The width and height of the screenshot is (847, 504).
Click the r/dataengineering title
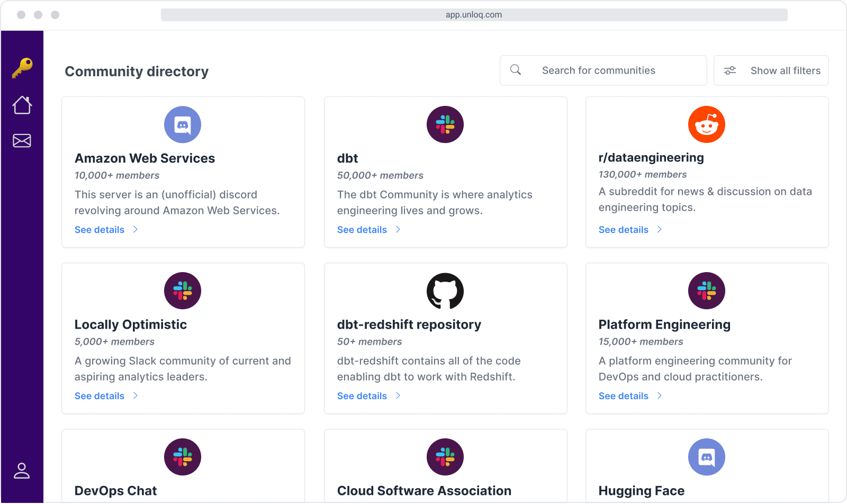[651, 158]
